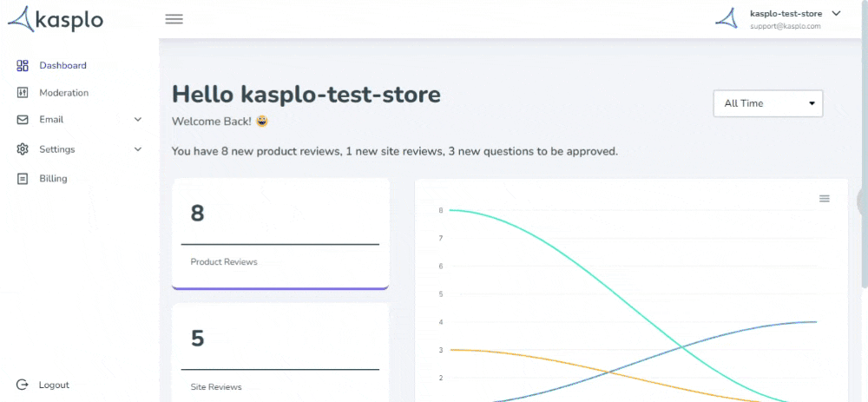Click the Settings gear icon
868x402 pixels.
pyautogui.click(x=23, y=149)
